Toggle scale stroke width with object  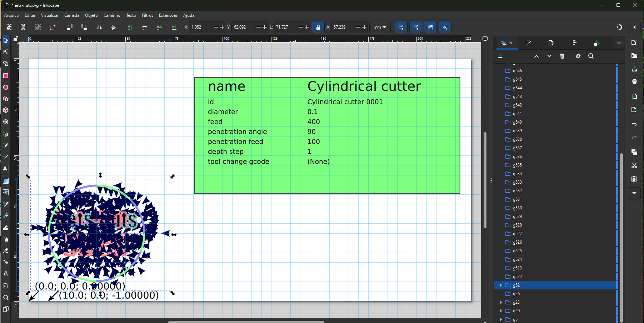401,27
